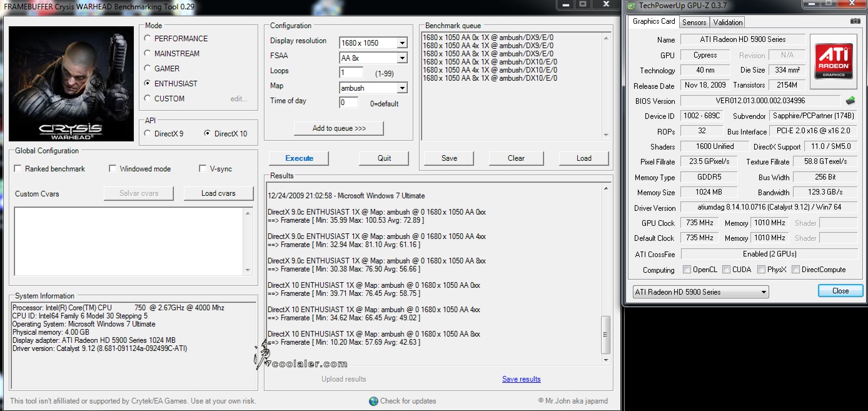Choose DirectX 9 API

coord(147,133)
